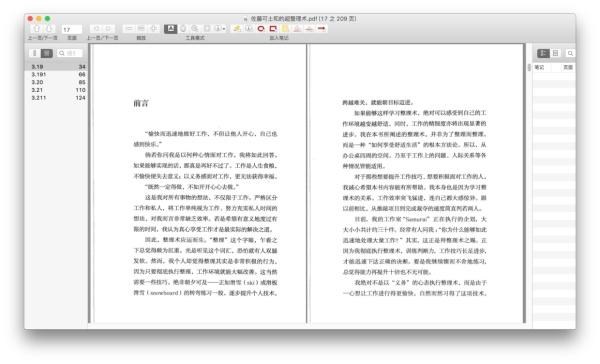Add a line arrow annotation
This screenshot has width=600, height=364.
(321, 29)
